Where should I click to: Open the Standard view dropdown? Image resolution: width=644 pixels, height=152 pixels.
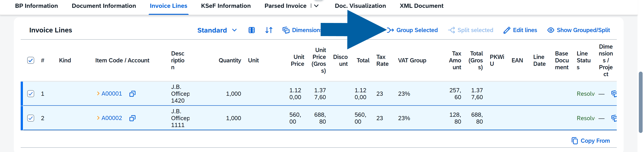(x=217, y=30)
